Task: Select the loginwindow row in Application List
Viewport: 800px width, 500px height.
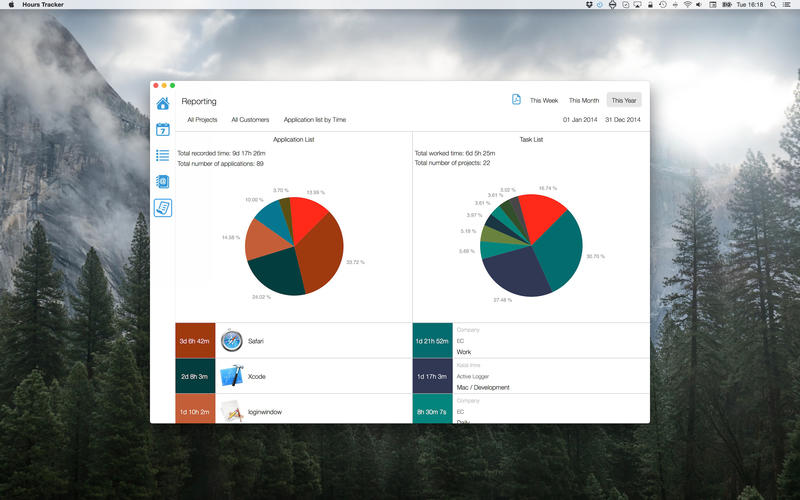Action: click(x=293, y=409)
